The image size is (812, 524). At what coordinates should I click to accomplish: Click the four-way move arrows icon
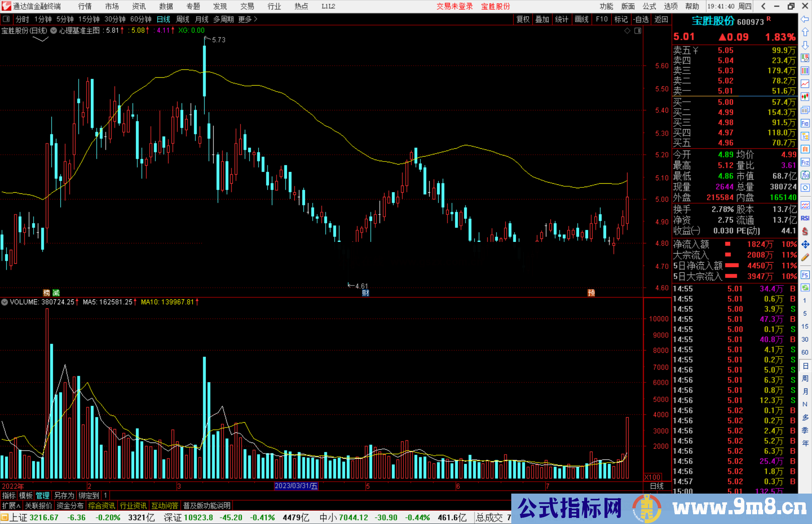point(805,245)
